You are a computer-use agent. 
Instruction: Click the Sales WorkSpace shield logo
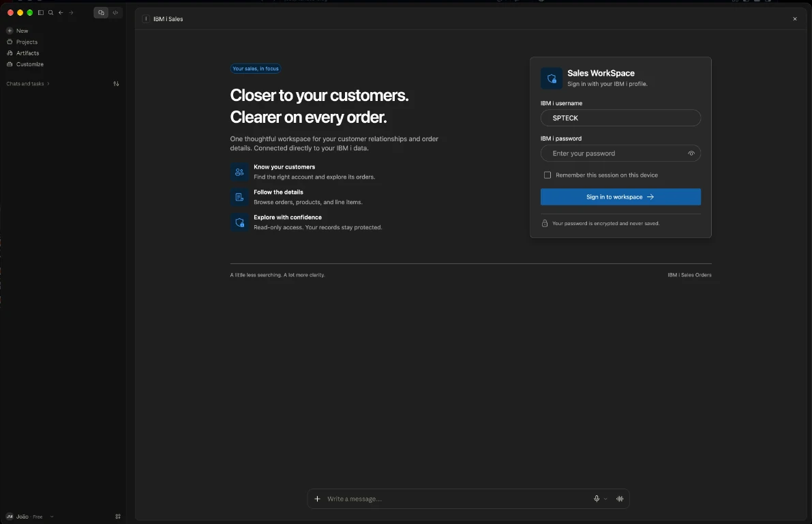coord(552,78)
